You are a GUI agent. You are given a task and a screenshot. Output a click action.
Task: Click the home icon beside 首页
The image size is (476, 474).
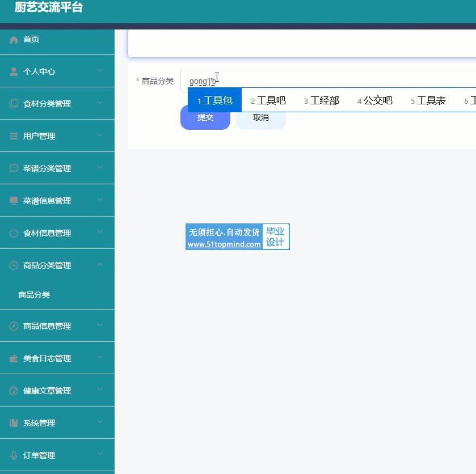coord(14,40)
